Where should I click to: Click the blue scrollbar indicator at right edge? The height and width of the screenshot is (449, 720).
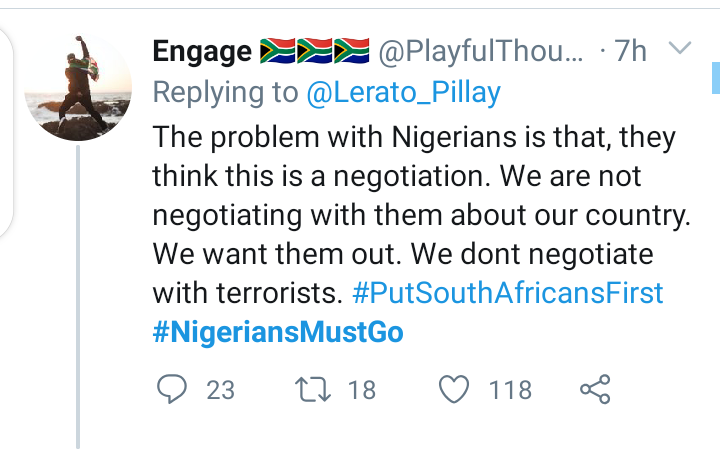point(715,75)
